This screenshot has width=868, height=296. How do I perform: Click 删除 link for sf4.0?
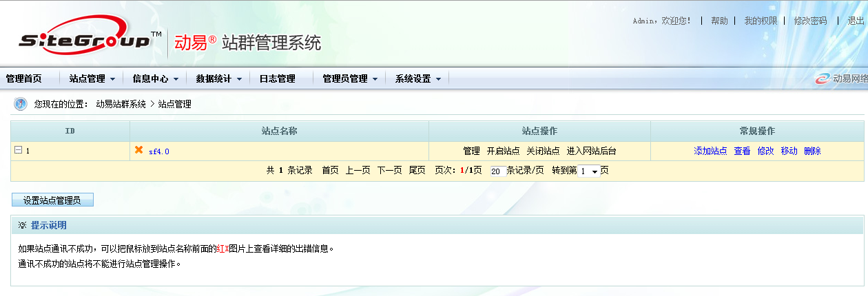click(812, 151)
